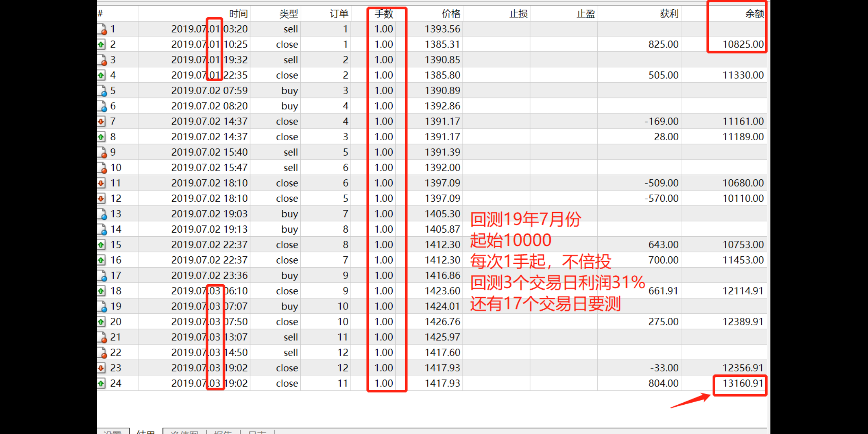Sort by the 价格 column header
Screen dimensions: 868x434
coord(451,14)
